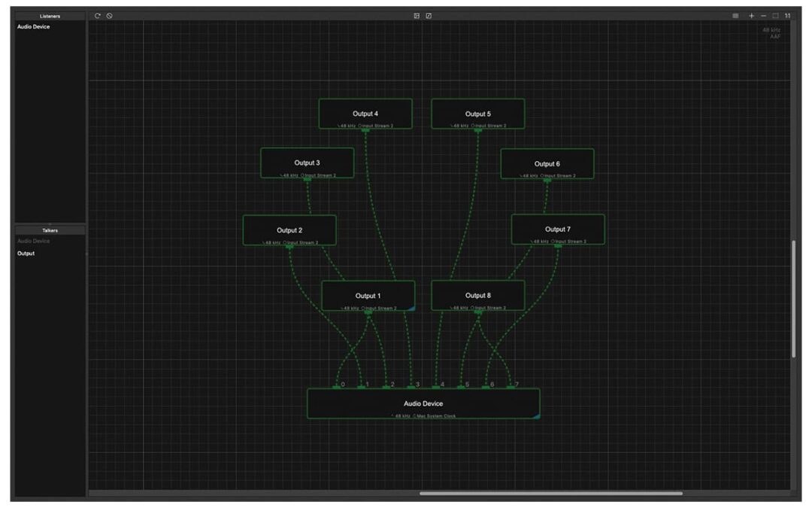The height and width of the screenshot is (508, 812).
Task: Click the plus zoom-in icon
Action: [751, 16]
